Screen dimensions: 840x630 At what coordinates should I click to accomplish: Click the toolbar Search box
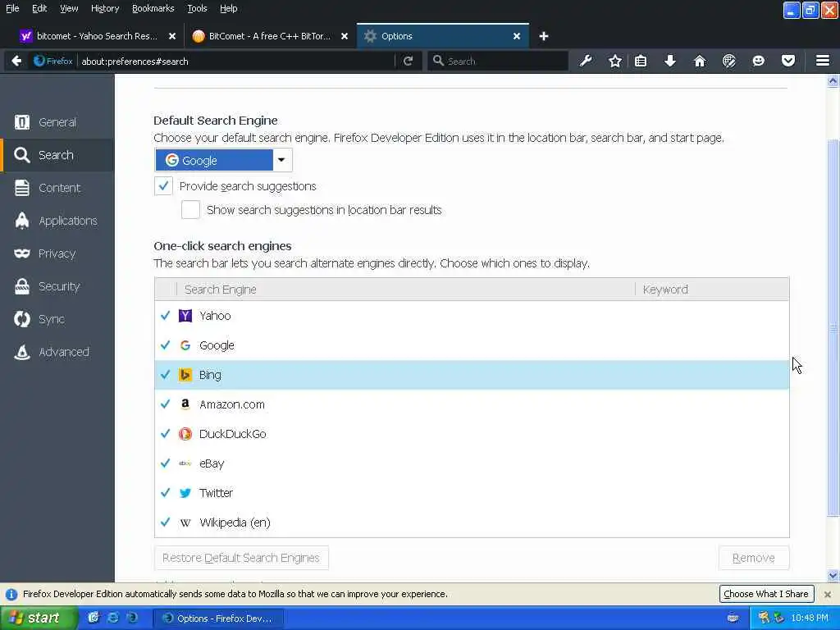(x=498, y=61)
